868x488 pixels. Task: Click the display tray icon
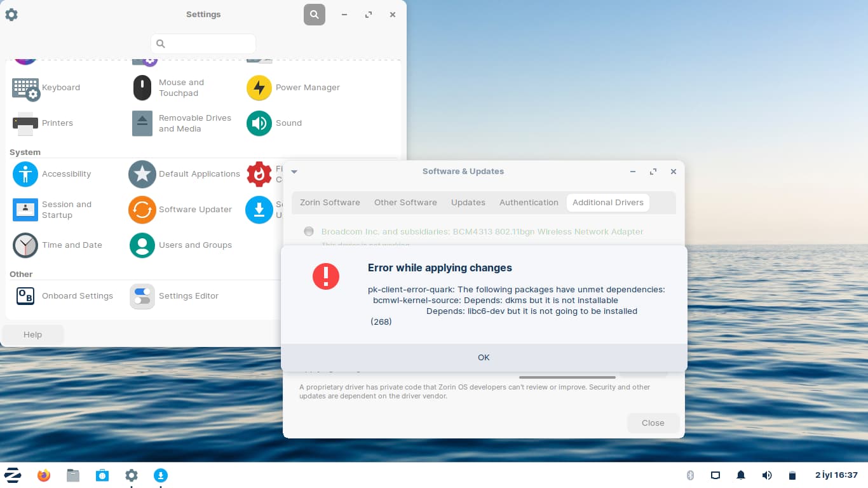point(715,475)
